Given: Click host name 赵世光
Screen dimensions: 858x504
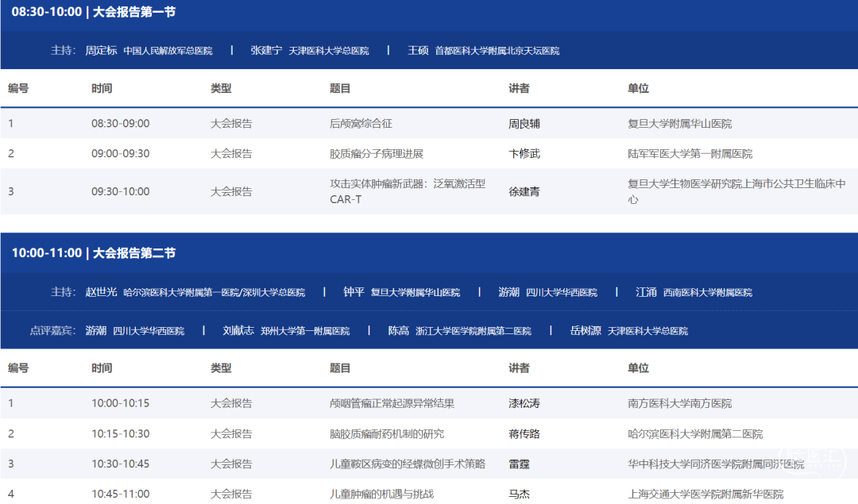Looking at the screenshot, I should pos(101,292).
